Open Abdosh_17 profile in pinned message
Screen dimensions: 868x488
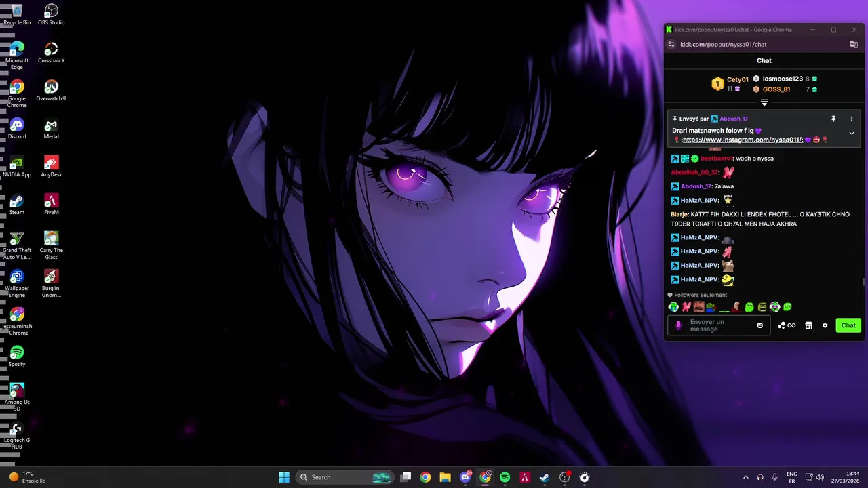tap(734, 119)
